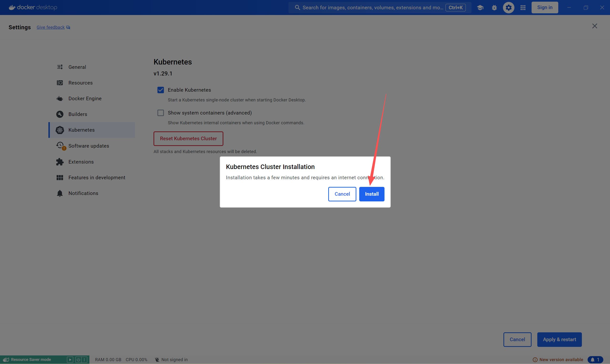The image size is (610, 364).
Task: Click the New version available notice
Action: pos(561,359)
